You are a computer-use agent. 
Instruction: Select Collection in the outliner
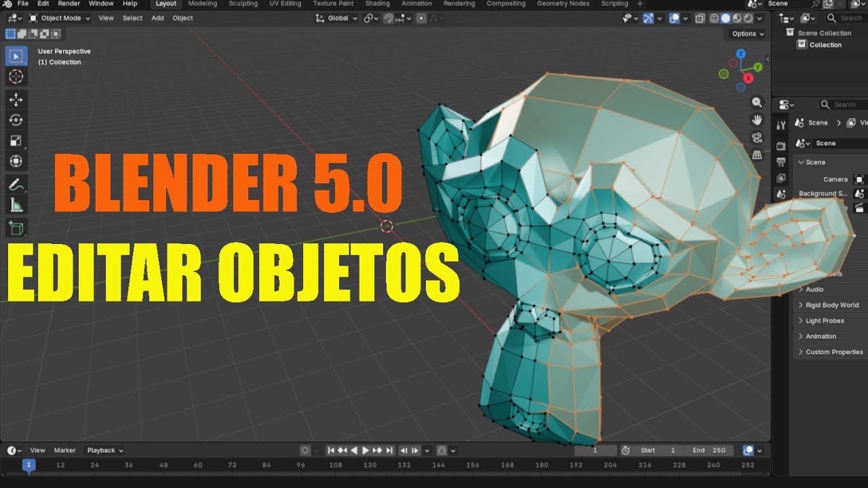825,45
